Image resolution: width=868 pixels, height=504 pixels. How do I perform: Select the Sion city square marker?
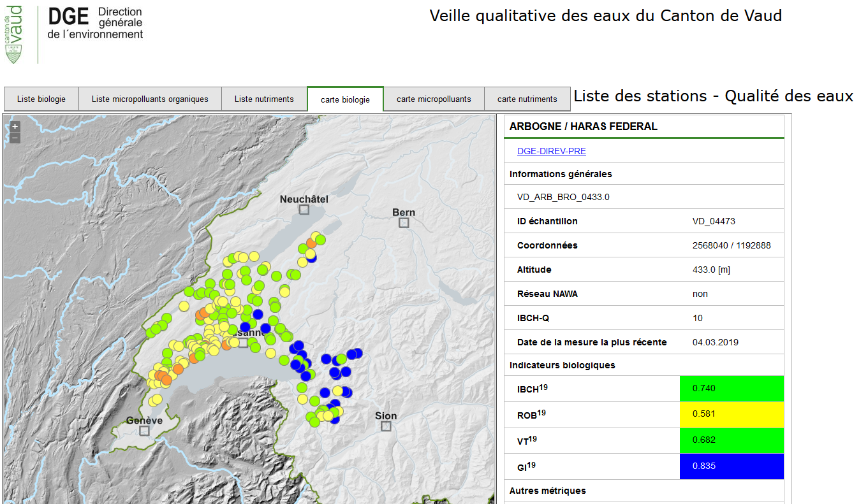[386, 426]
